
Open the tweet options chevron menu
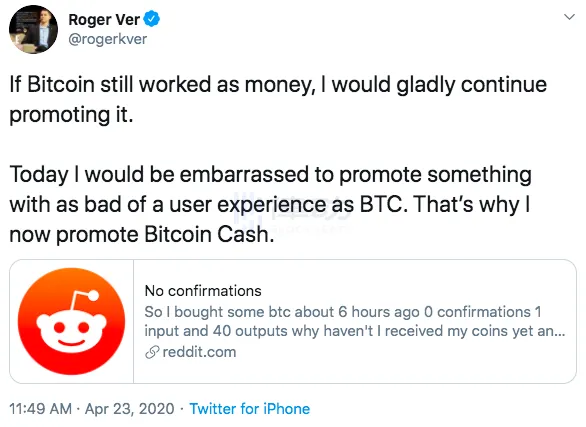click(x=569, y=17)
